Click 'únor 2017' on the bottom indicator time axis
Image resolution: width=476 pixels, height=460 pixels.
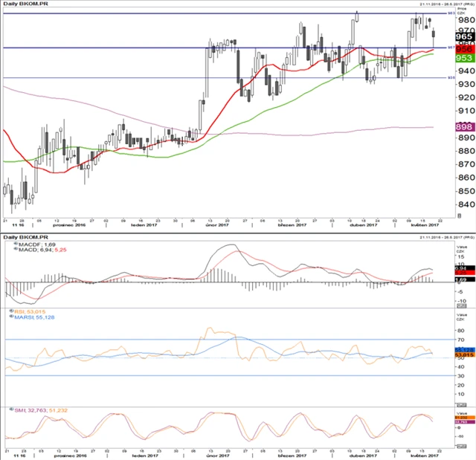218,456
